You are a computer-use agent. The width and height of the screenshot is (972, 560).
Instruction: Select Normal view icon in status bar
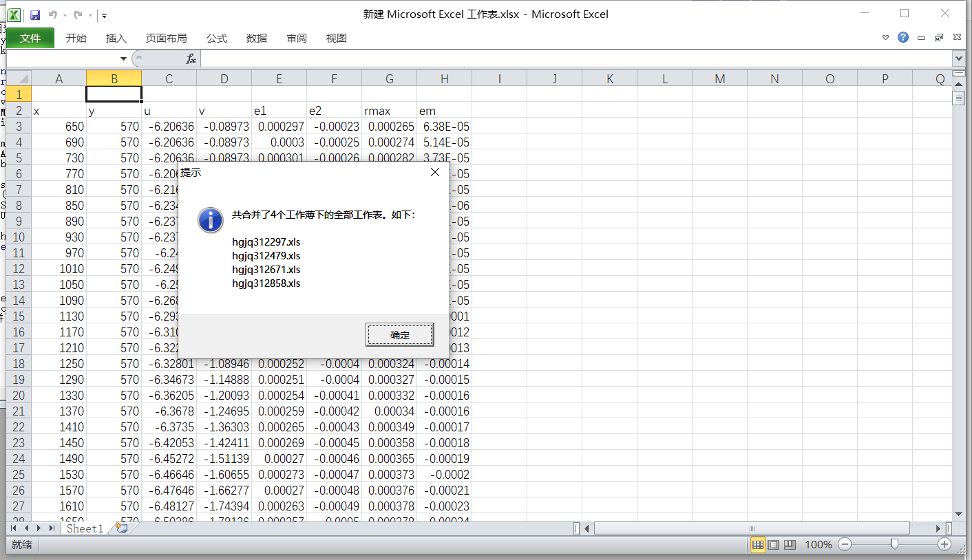(x=757, y=545)
